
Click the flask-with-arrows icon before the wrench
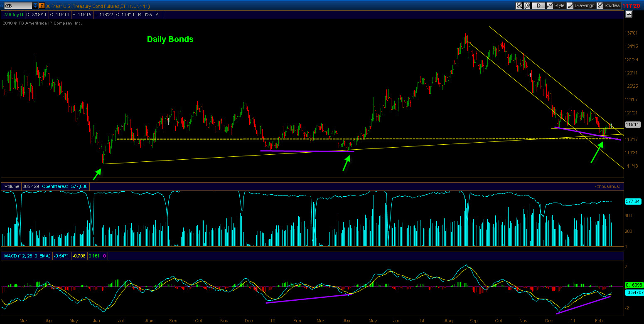pyautogui.click(x=519, y=6)
